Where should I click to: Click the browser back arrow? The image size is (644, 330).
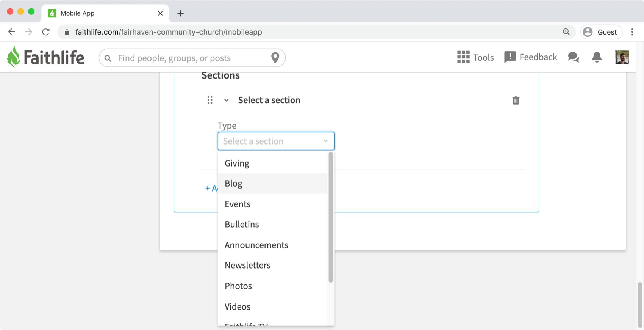12,32
